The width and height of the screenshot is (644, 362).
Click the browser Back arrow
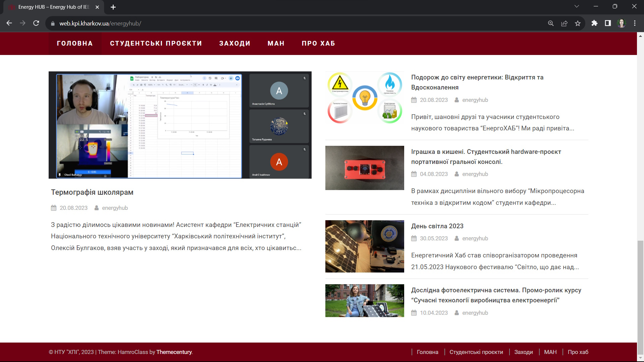[9, 23]
